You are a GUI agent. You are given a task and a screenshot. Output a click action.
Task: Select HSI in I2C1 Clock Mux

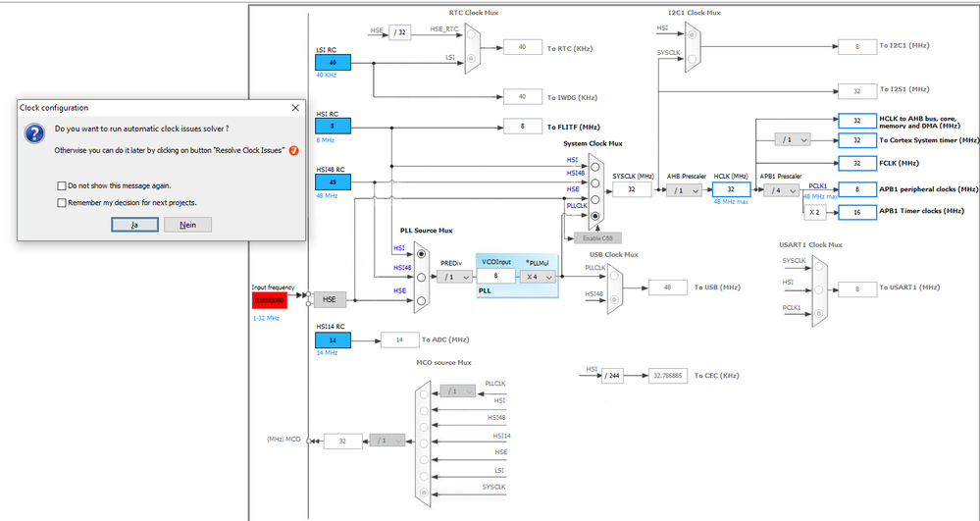pos(692,35)
